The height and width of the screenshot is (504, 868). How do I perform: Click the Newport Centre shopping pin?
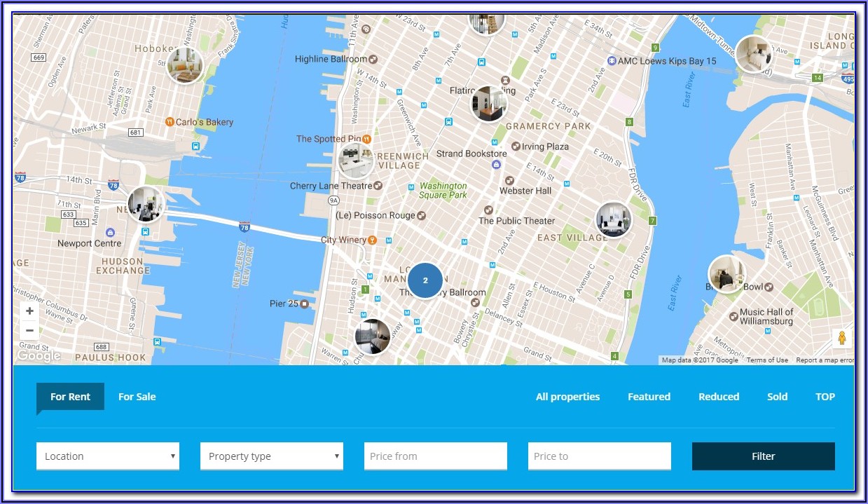[x=110, y=232]
